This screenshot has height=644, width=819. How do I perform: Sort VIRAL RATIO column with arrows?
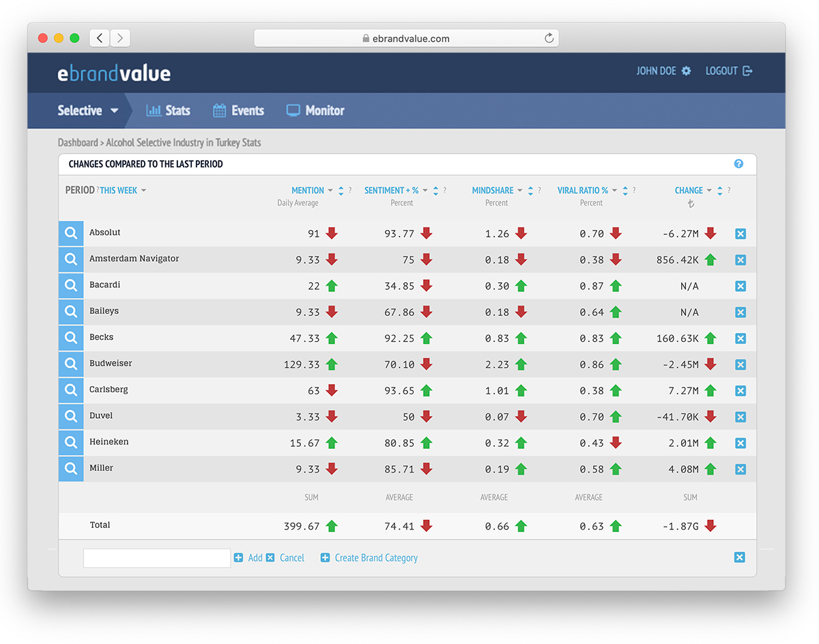coord(625,191)
